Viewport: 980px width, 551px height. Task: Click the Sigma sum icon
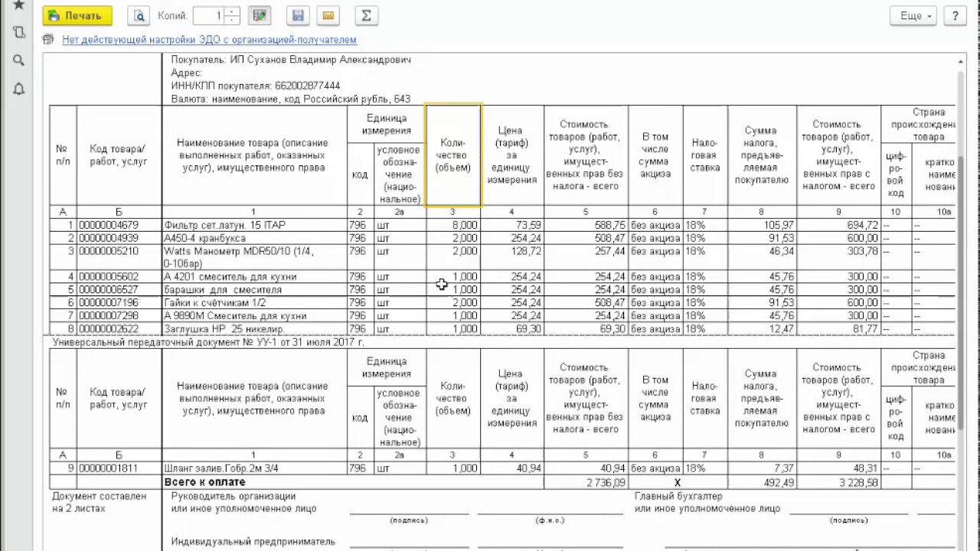(x=367, y=15)
